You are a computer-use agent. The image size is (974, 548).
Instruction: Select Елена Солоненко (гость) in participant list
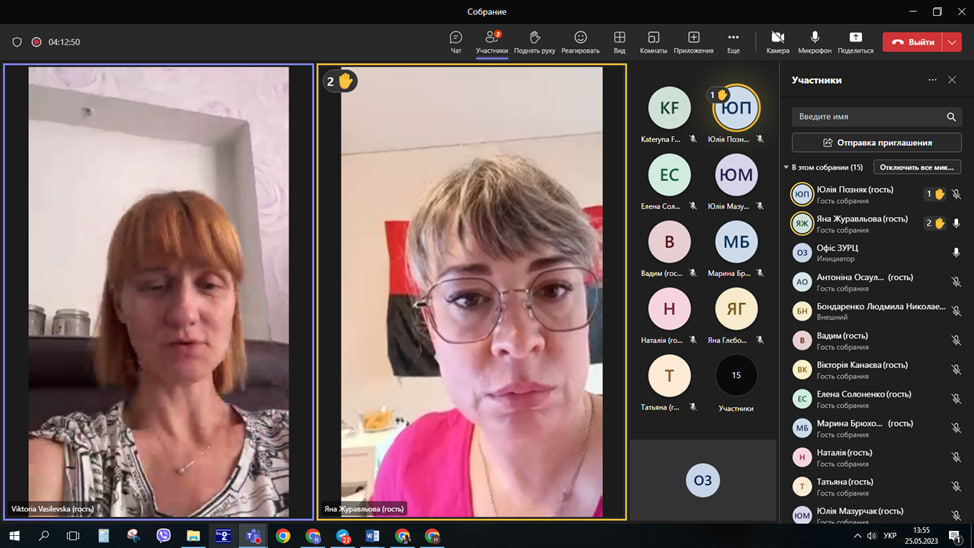tap(876, 399)
